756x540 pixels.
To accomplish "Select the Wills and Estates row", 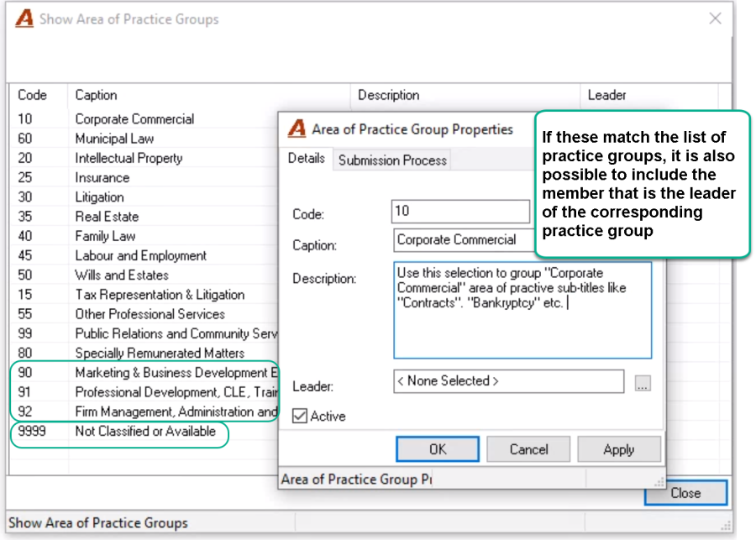I will [x=144, y=275].
